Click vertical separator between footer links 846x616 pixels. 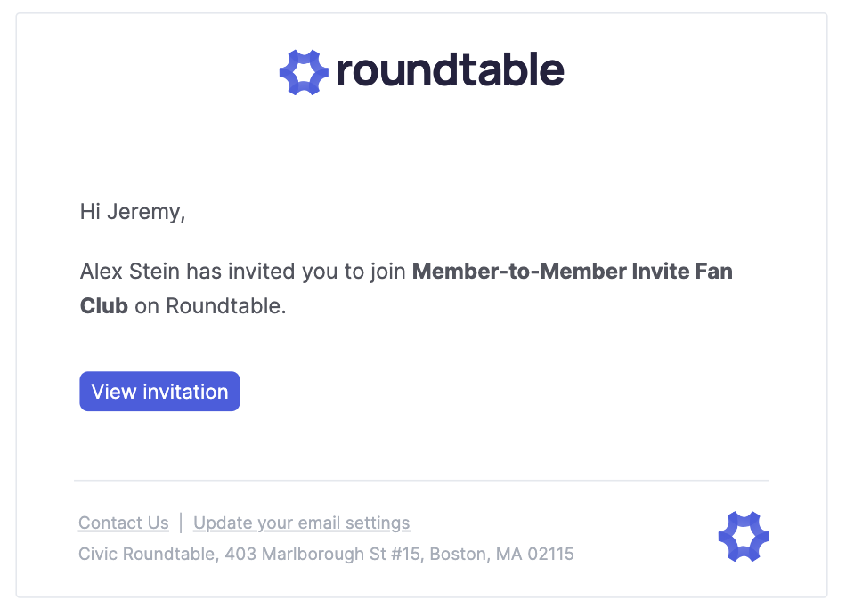[x=181, y=523]
